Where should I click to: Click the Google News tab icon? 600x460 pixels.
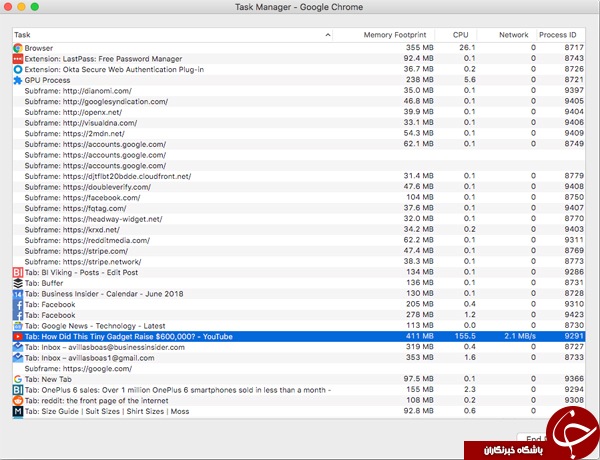click(x=18, y=326)
